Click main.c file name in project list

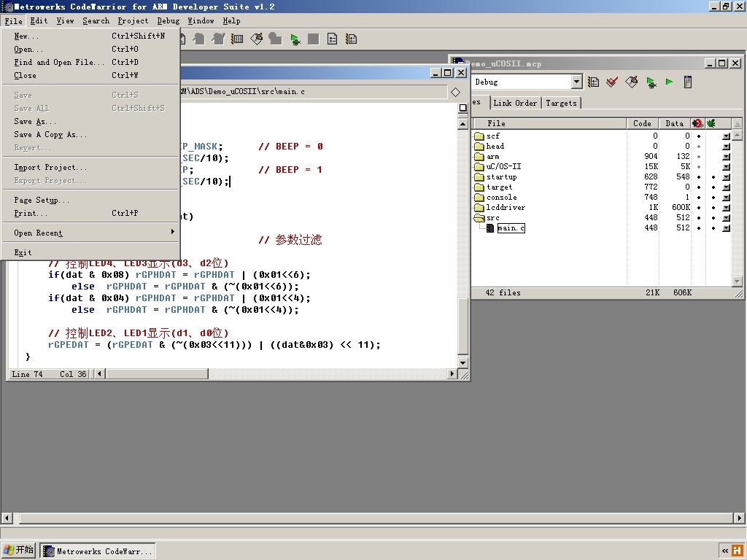[x=511, y=228]
